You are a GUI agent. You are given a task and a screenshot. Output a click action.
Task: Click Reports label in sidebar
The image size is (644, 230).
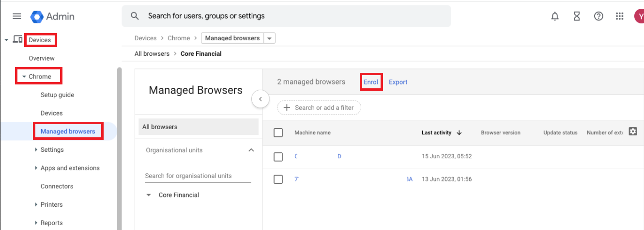pos(51,223)
